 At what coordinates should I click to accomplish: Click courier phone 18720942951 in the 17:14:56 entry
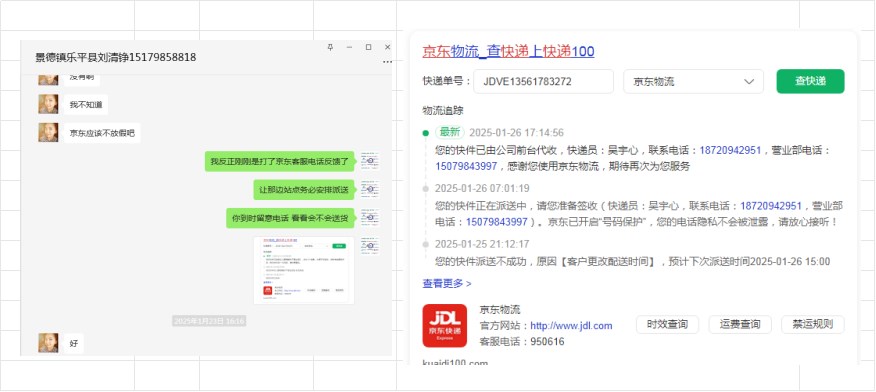click(730, 150)
